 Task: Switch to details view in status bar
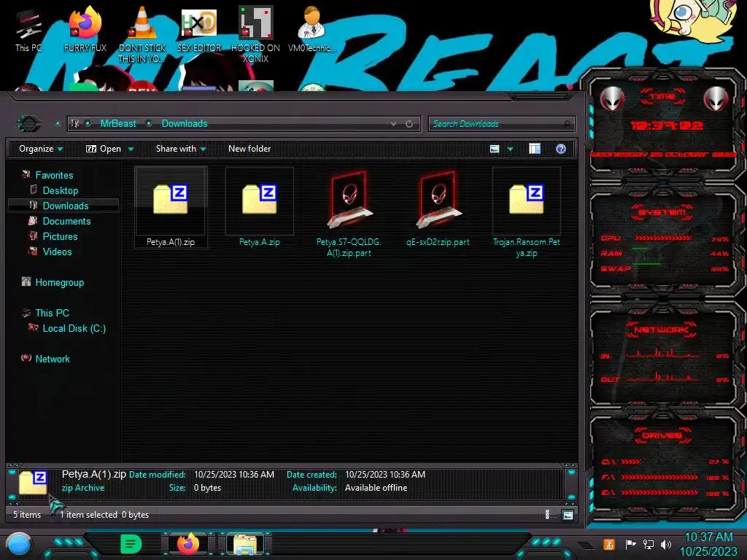pos(547,514)
